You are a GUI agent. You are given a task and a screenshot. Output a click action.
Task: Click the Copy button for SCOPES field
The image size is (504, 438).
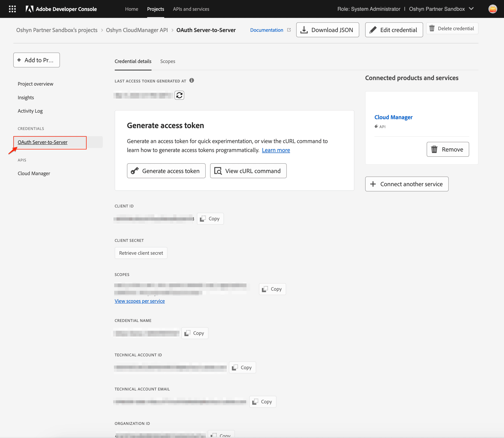(272, 288)
